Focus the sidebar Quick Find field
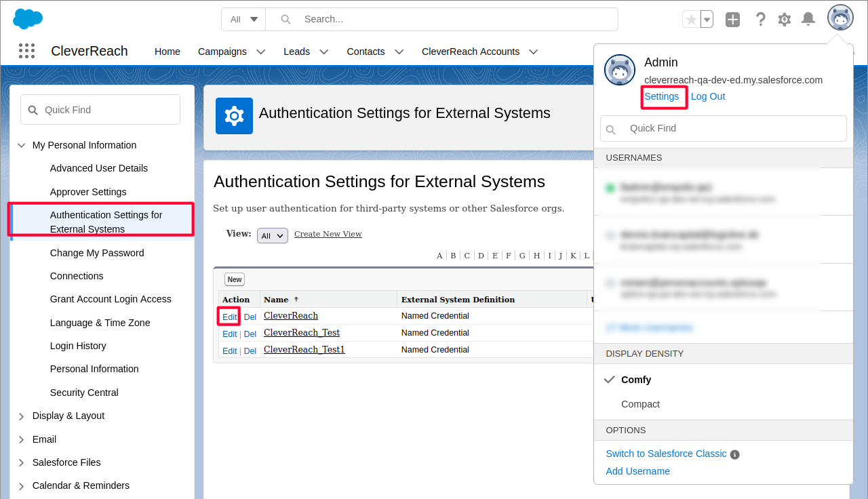The image size is (868, 499). click(100, 109)
